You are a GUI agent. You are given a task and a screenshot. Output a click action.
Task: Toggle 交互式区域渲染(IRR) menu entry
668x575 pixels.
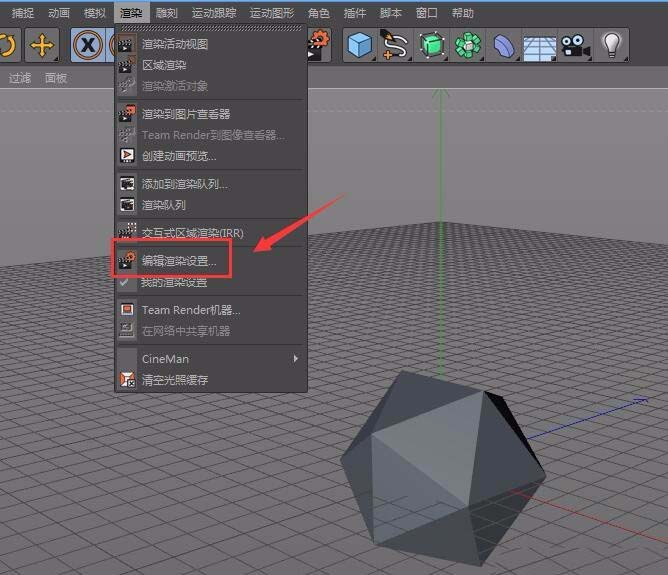pyautogui.click(x=211, y=233)
